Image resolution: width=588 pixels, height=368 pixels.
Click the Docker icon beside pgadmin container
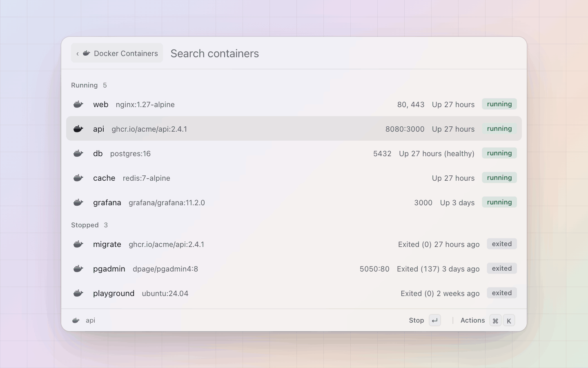click(x=78, y=269)
